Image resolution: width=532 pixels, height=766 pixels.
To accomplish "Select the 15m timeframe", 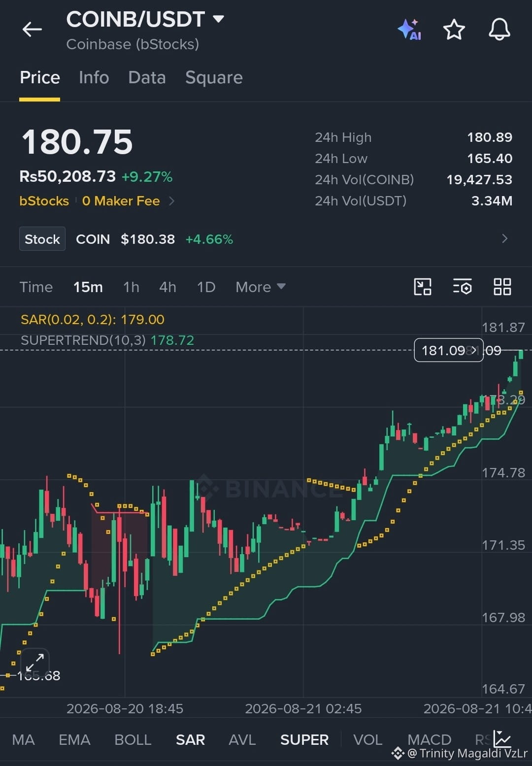I will (88, 287).
